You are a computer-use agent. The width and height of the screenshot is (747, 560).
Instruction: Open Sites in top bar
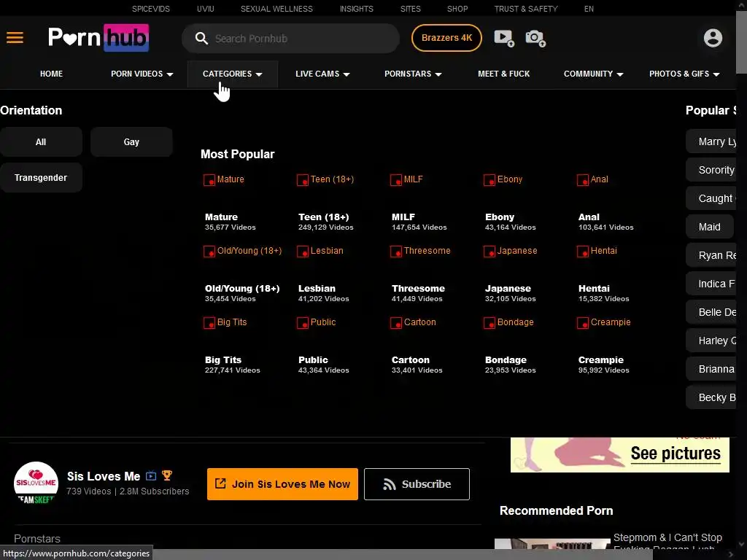(x=410, y=9)
